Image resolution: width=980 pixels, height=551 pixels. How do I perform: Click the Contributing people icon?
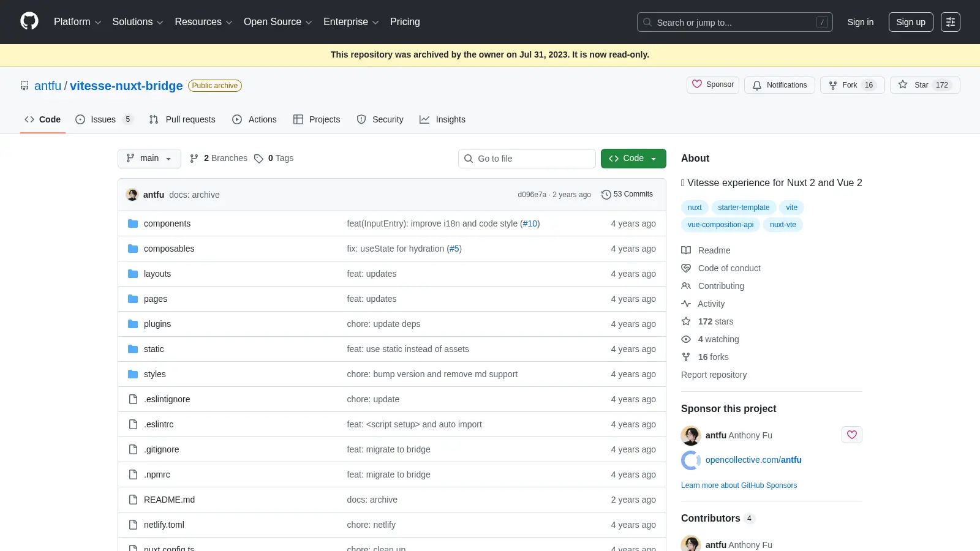(686, 286)
